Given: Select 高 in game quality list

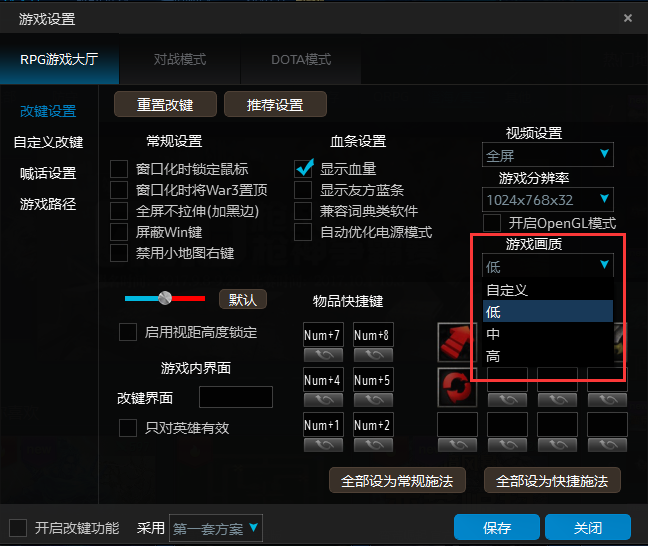Looking at the screenshot, I should click(x=548, y=355).
